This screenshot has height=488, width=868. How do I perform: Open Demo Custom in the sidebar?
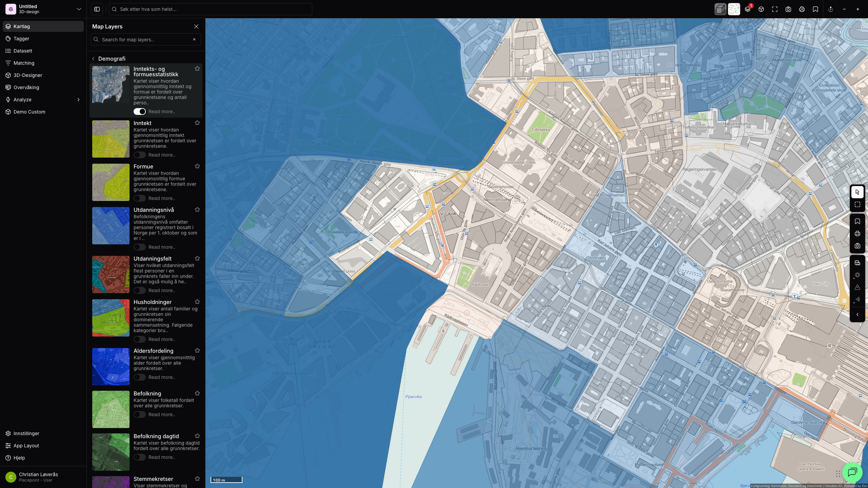43,112
